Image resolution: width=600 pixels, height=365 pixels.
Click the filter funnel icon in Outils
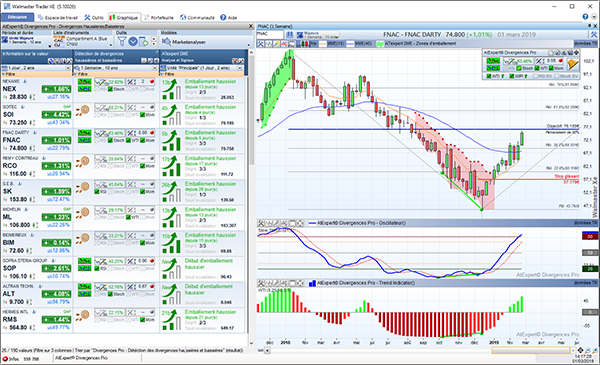[x=122, y=41]
